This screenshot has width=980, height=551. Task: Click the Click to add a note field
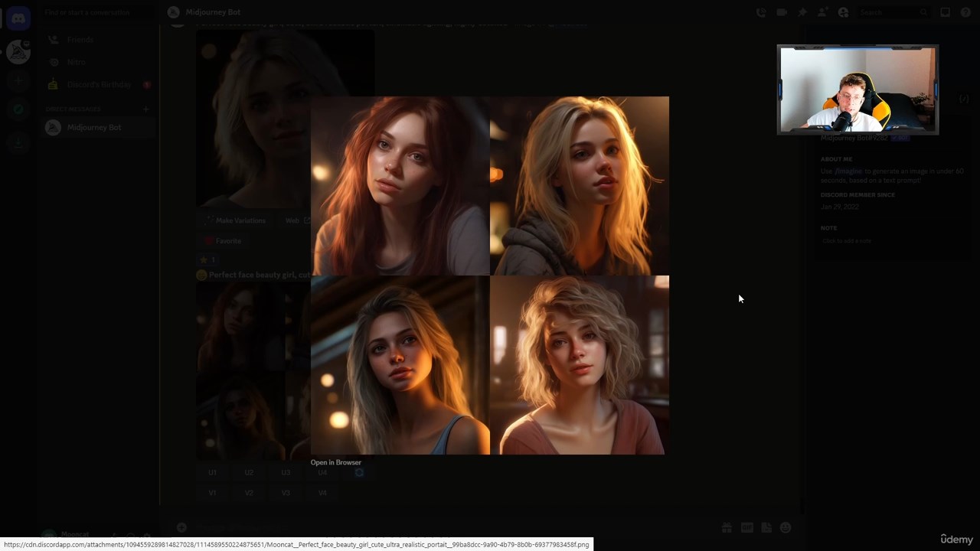pyautogui.click(x=847, y=241)
